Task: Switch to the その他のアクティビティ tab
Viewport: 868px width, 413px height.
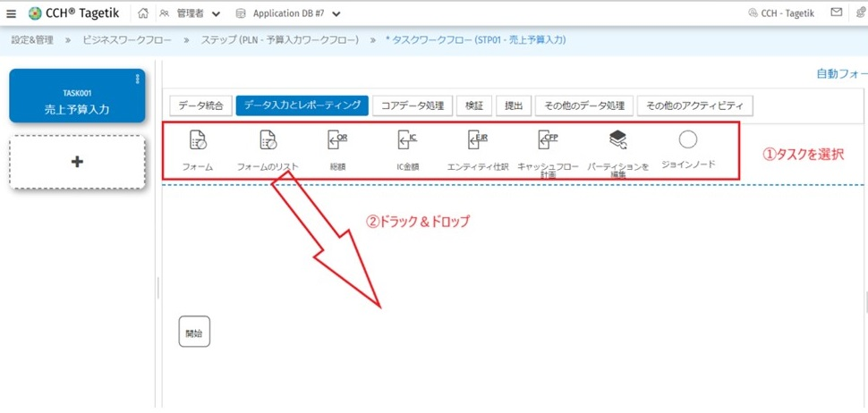Action: (694, 105)
